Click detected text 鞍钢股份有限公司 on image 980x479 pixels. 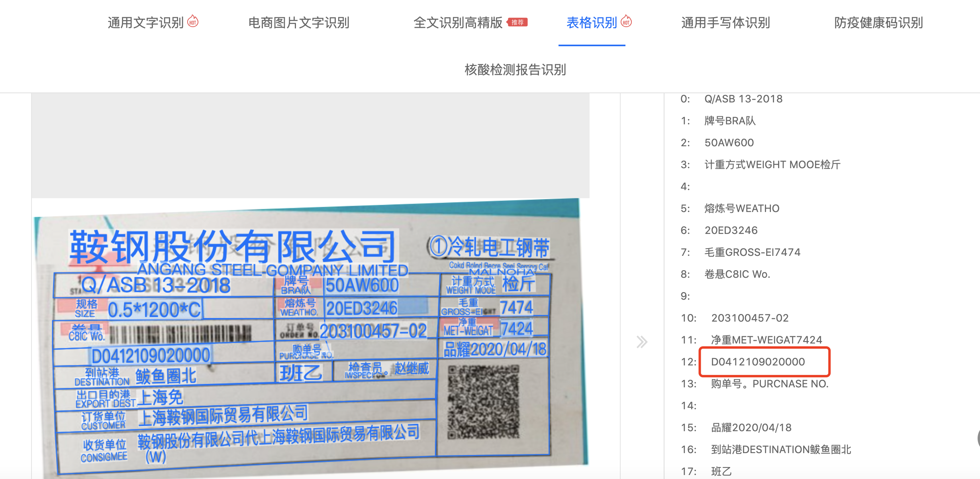point(232,247)
